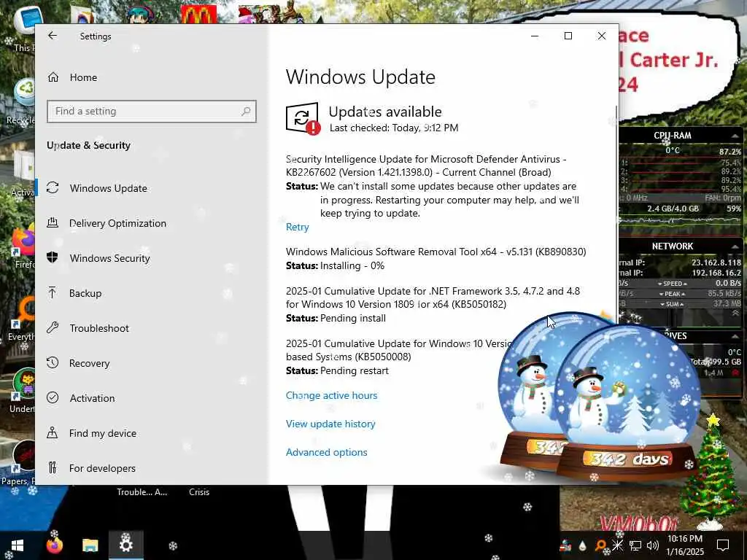Click the Settings gear taskbar button
This screenshot has width=747, height=560.
pos(125,545)
